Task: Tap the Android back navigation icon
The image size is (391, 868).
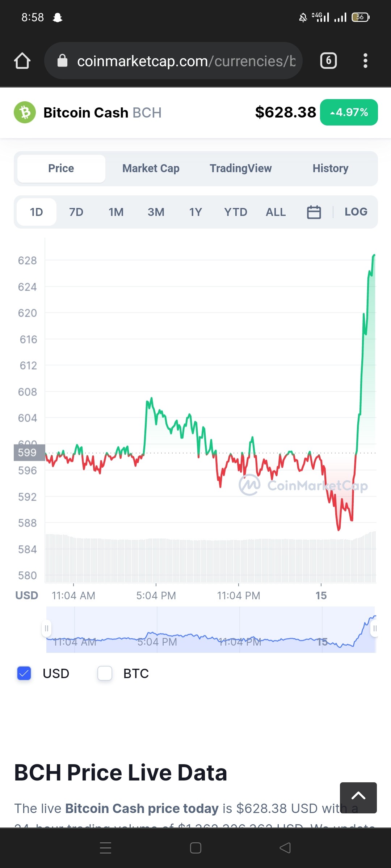Action: click(x=285, y=848)
